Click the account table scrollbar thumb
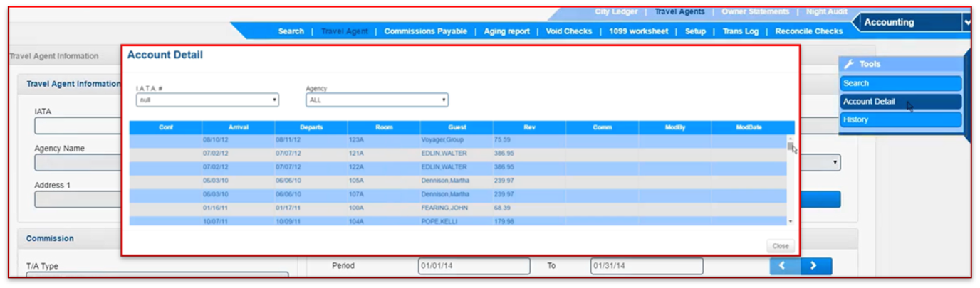The height and width of the screenshot is (288, 980). point(790,146)
